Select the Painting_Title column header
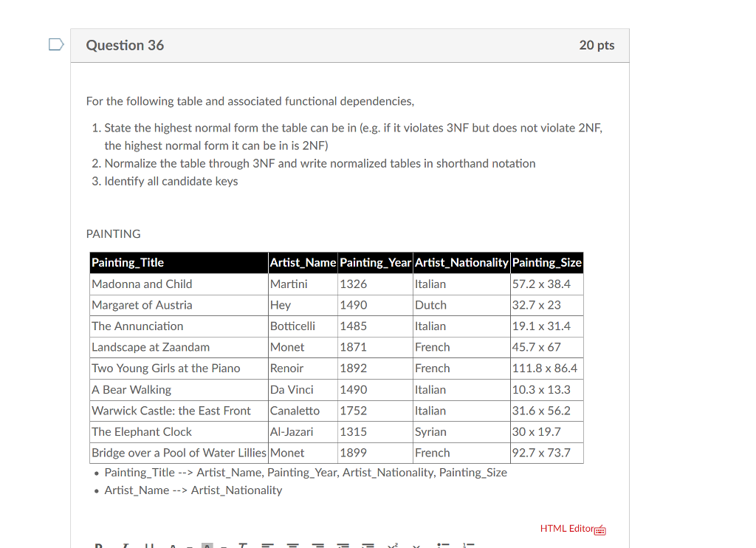 point(179,263)
